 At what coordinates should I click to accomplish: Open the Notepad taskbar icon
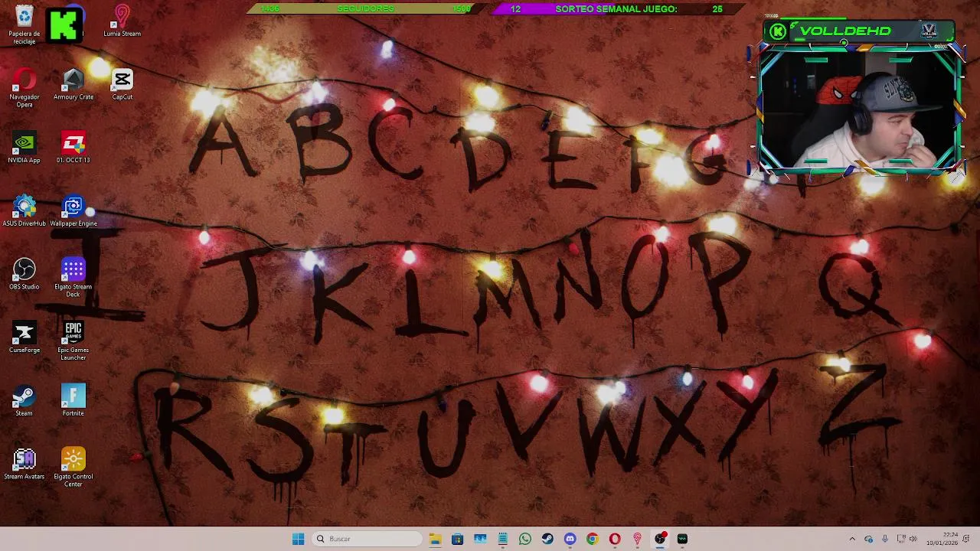[503, 539]
